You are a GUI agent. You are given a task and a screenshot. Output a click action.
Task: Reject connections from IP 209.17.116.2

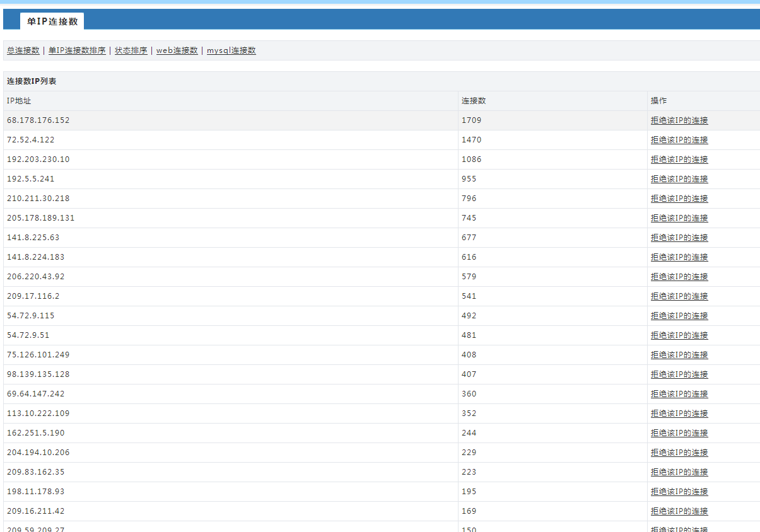679,296
